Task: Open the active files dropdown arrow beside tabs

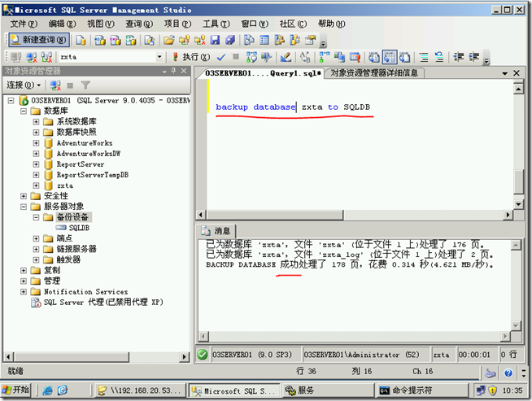Action: coord(504,73)
